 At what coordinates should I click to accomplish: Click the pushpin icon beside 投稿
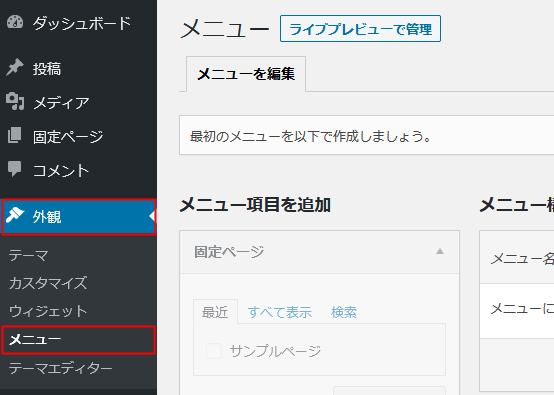pos(14,67)
